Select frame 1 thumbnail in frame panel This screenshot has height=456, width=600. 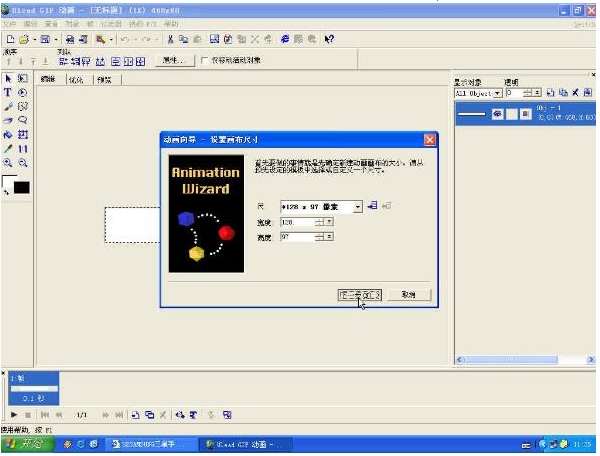(34, 388)
